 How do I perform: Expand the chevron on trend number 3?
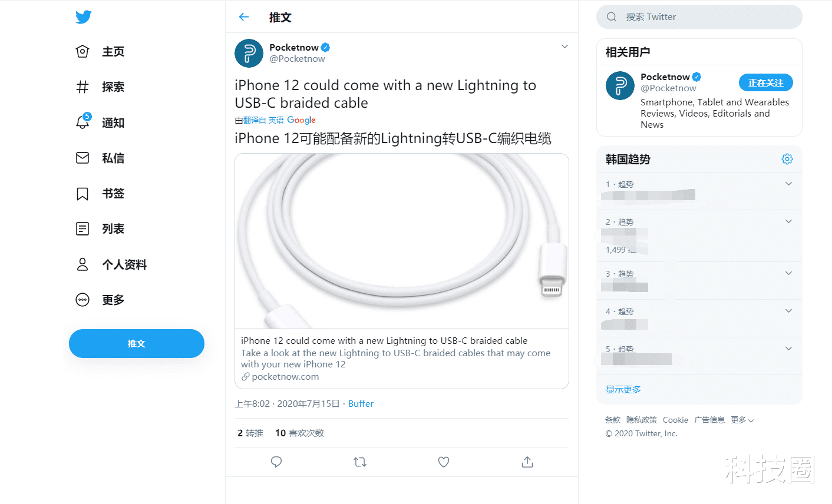(788, 273)
